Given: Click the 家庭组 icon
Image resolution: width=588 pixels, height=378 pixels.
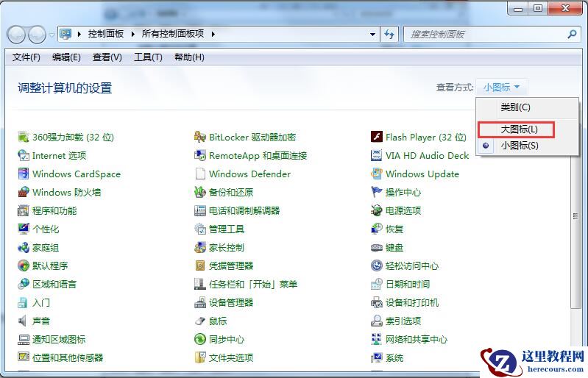Looking at the screenshot, I should coord(24,247).
